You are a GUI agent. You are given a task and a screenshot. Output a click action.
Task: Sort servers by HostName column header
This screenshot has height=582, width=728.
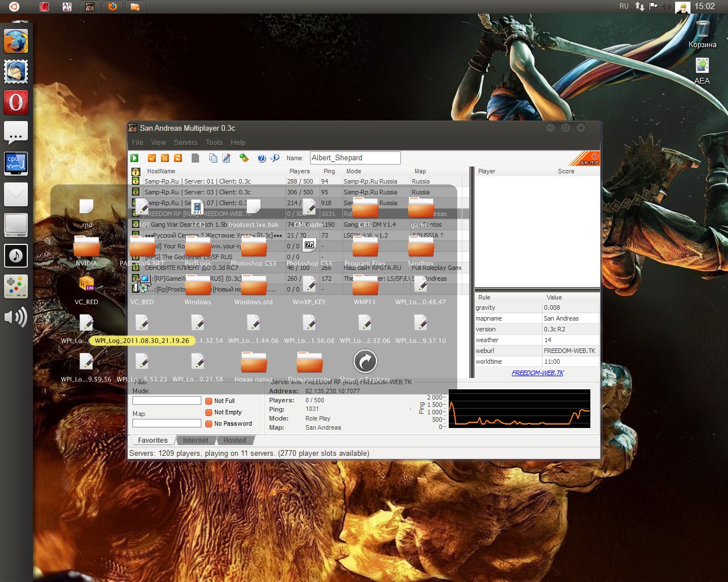coord(161,171)
